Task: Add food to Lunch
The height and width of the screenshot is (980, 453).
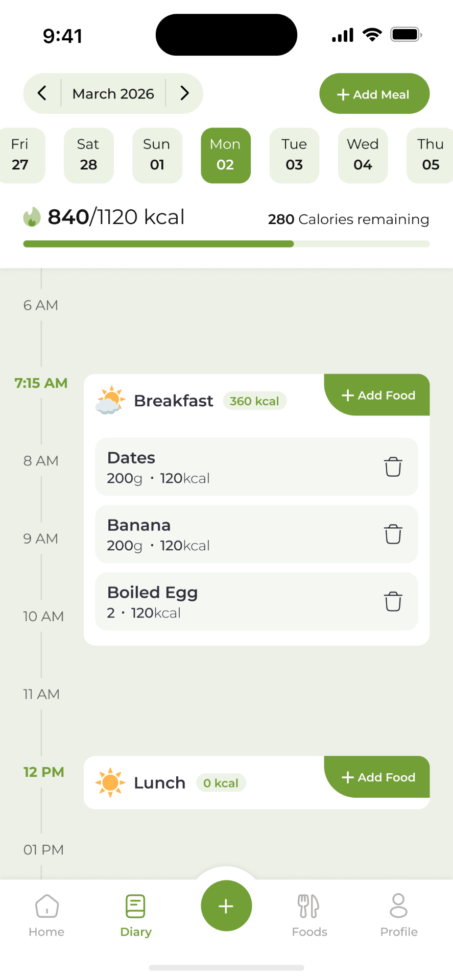Action: [378, 777]
